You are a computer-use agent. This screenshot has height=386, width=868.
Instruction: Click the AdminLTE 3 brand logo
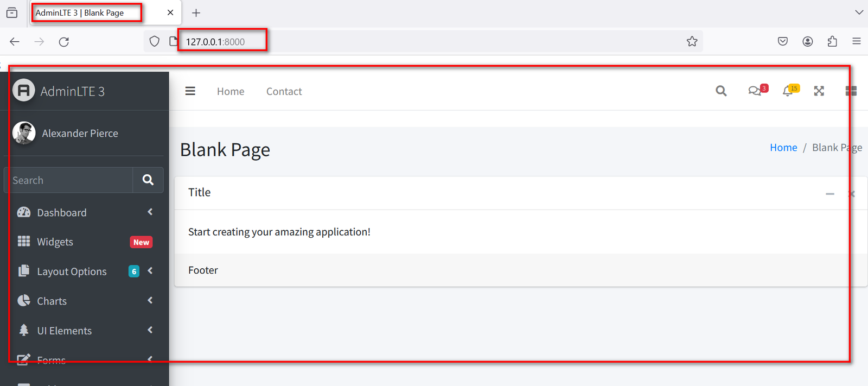coord(24,91)
